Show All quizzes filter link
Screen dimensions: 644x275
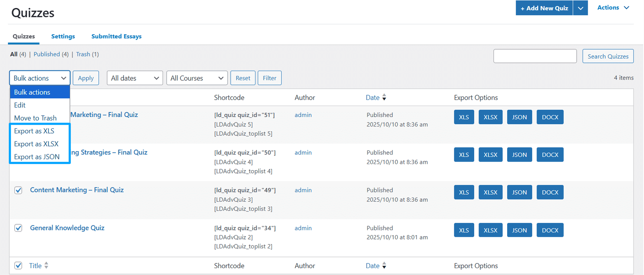[14, 54]
